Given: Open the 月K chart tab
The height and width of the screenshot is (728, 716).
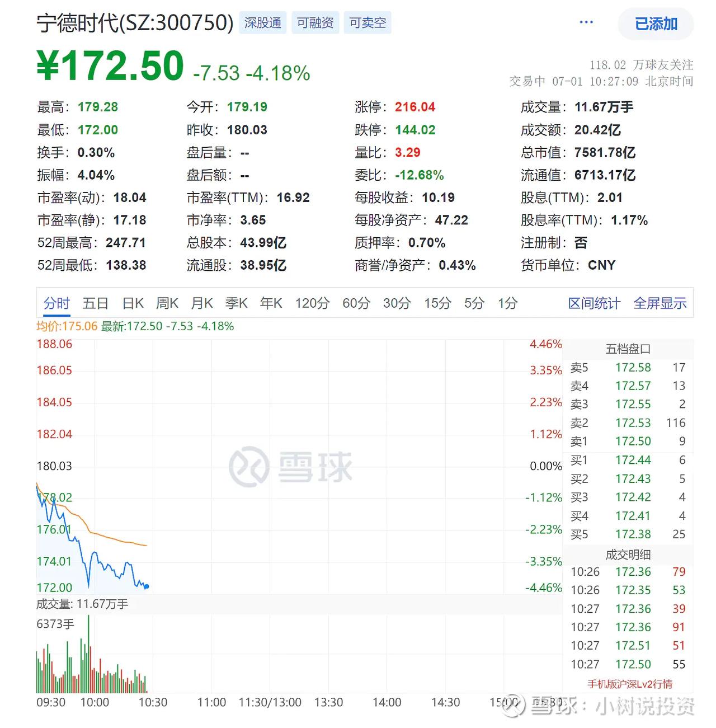Looking at the screenshot, I should tap(202, 303).
